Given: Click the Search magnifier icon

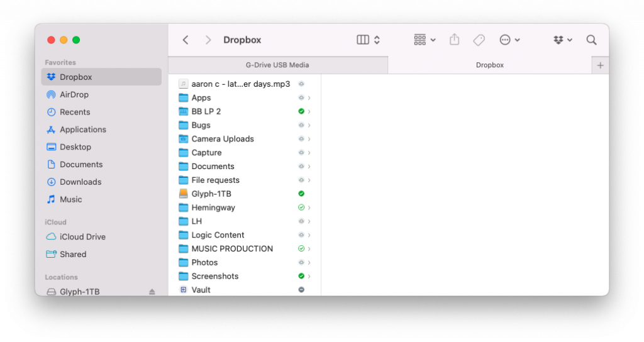Looking at the screenshot, I should pos(591,40).
